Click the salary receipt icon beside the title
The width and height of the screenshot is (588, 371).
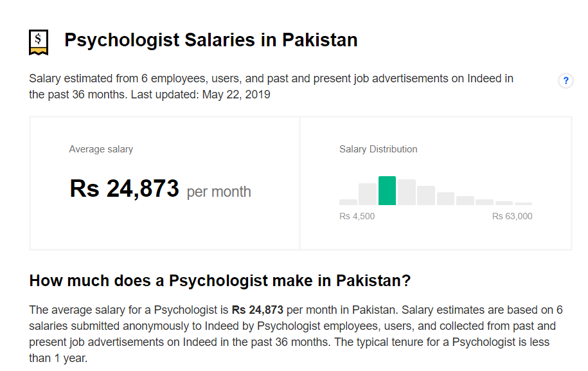tap(39, 42)
